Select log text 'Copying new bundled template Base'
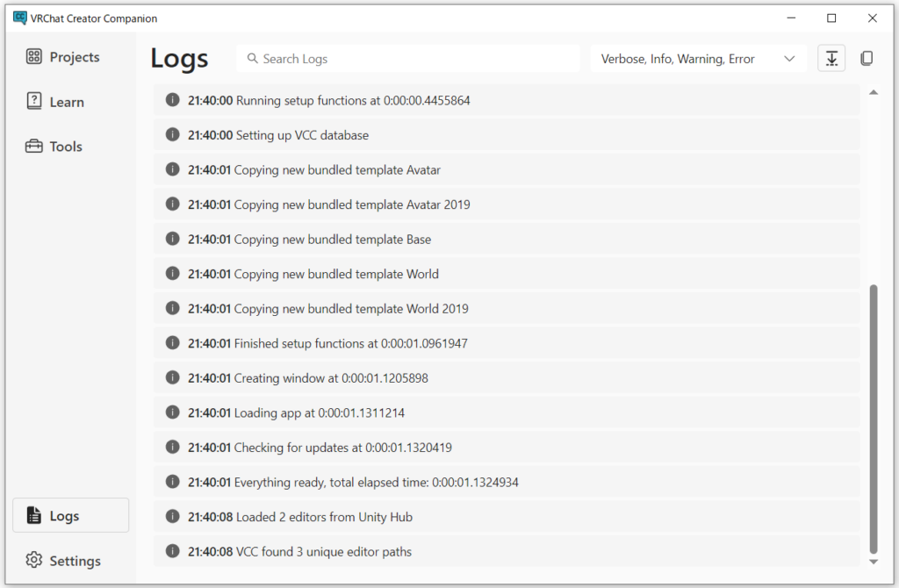899x588 pixels. pos(333,240)
